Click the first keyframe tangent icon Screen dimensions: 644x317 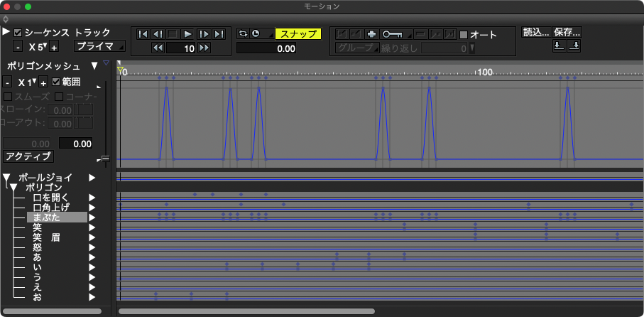point(342,33)
